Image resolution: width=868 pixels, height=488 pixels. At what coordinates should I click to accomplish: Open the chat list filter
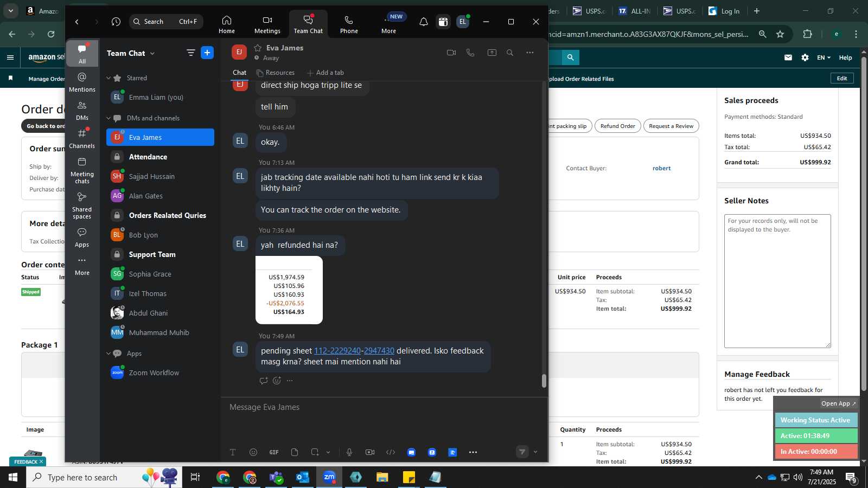pos(190,53)
